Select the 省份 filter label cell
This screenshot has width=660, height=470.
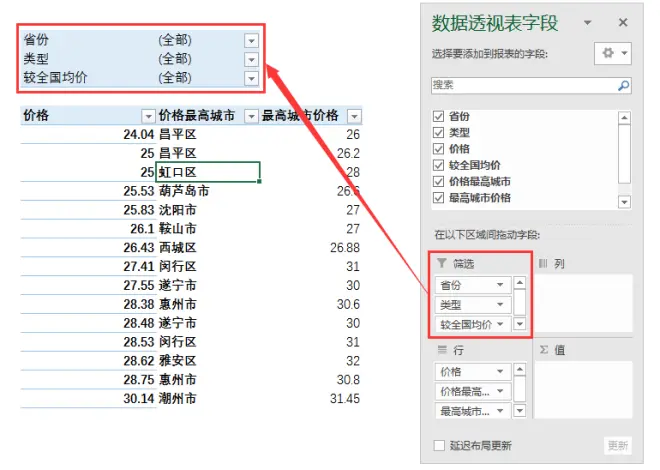pos(88,40)
